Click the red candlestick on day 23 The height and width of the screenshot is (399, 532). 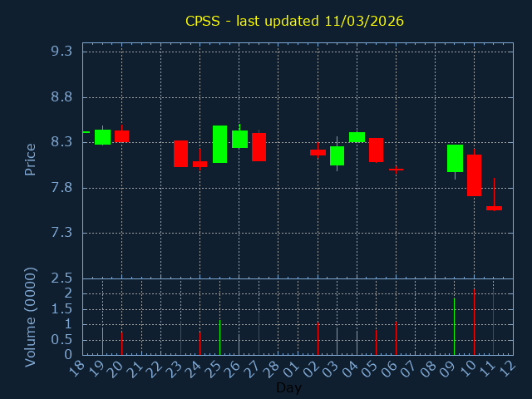pyautogui.click(x=180, y=154)
